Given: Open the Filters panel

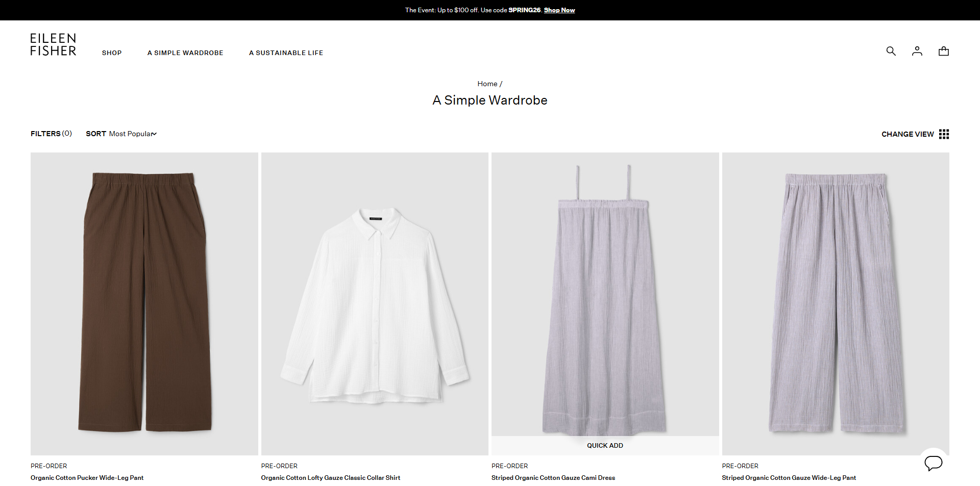Looking at the screenshot, I should [x=51, y=134].
